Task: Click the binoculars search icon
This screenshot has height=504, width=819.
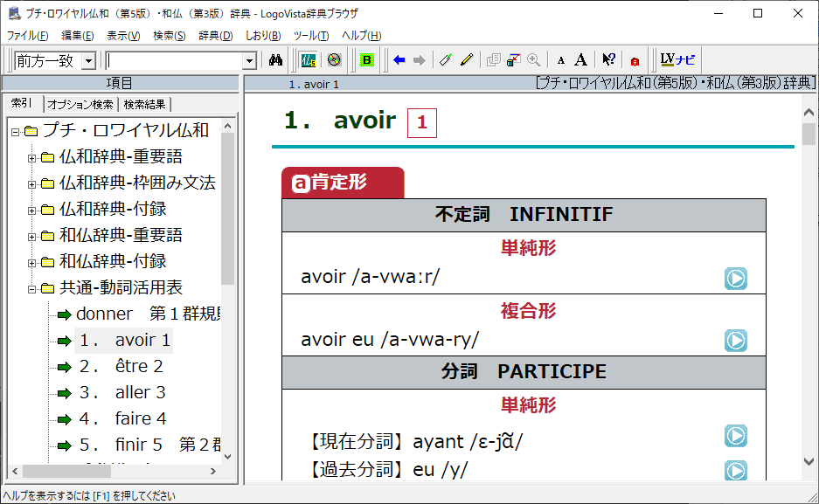Action: 275,60
